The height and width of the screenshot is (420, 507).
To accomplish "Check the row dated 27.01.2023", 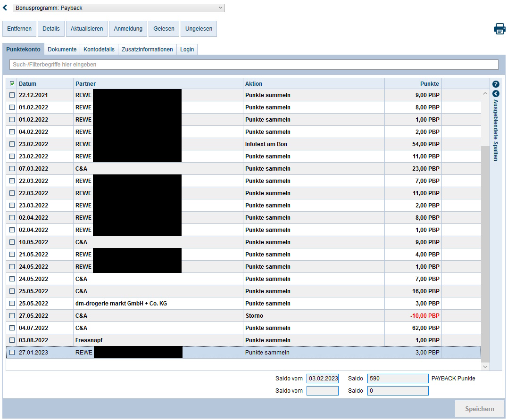I will tap(12, 353).
